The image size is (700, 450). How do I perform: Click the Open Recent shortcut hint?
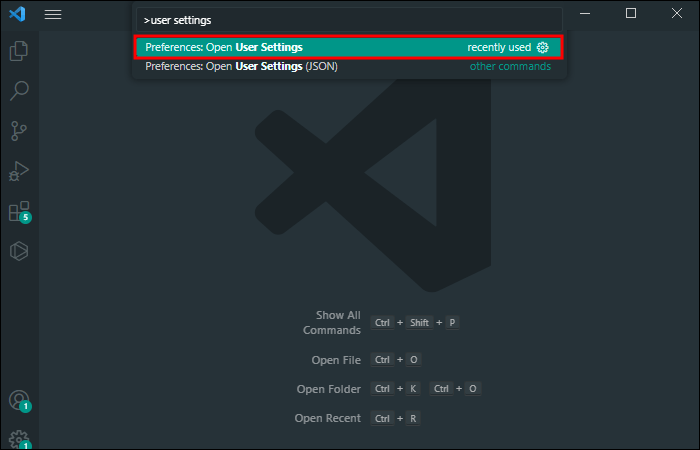click(328, 418)
